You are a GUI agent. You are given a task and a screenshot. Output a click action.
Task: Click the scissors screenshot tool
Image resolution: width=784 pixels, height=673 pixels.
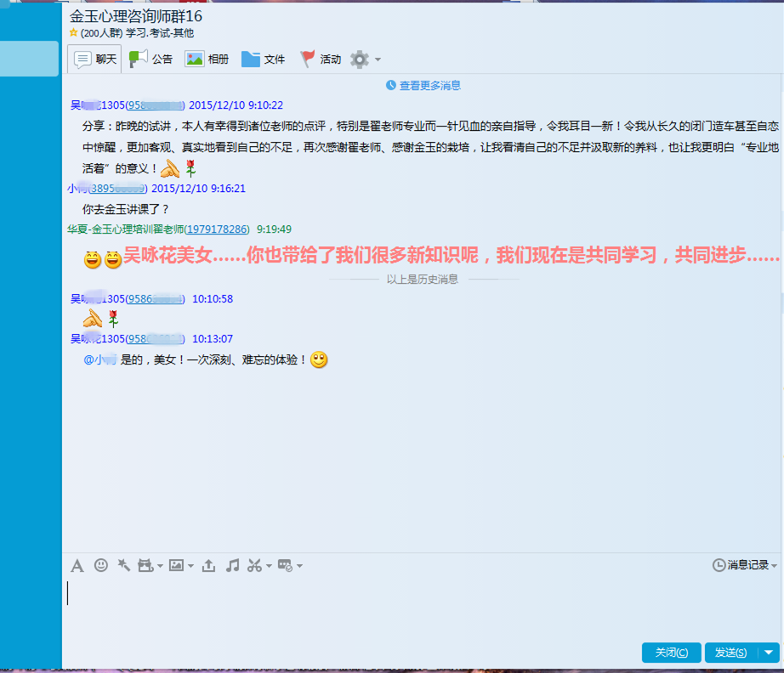[x=254, y=565]
